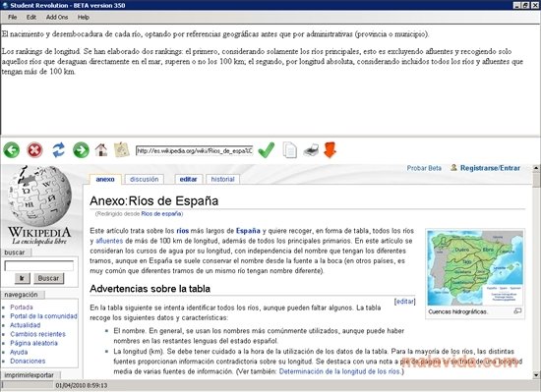Click the copy document pages icon

point(289,150)
